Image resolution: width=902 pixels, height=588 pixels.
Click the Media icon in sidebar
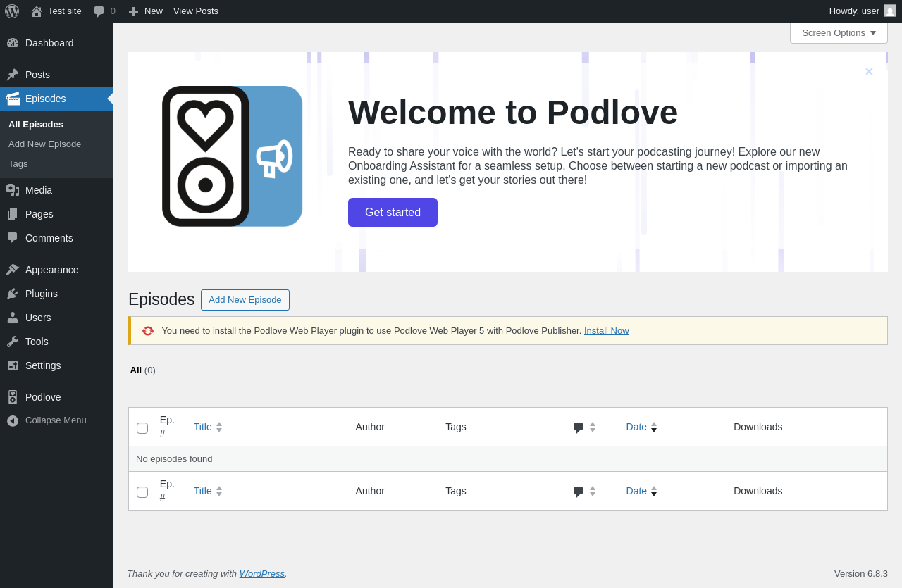point(13,190)
